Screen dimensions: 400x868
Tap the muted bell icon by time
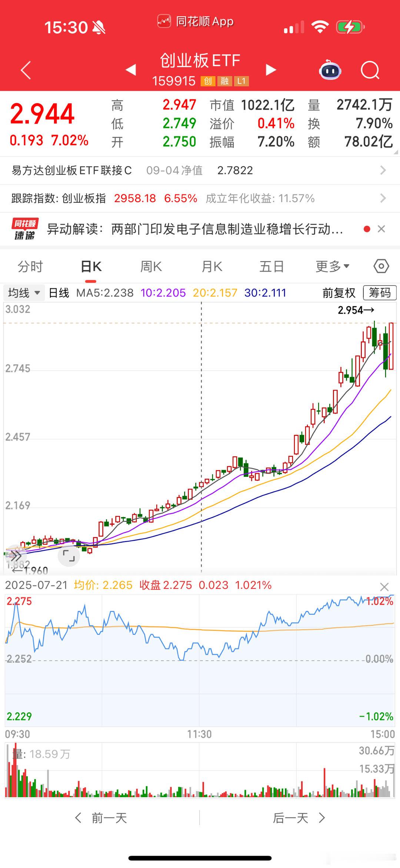click(99, 27)
